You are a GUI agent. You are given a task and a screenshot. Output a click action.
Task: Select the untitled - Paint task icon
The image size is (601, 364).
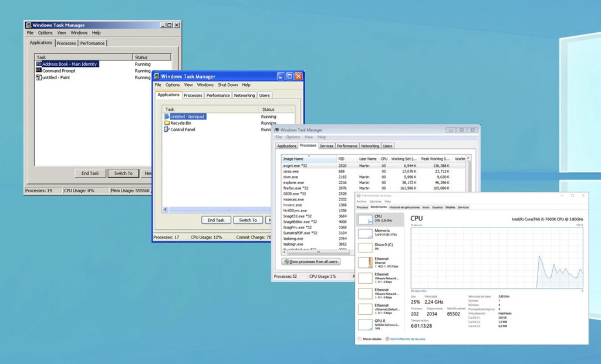(x=39, y=77)
